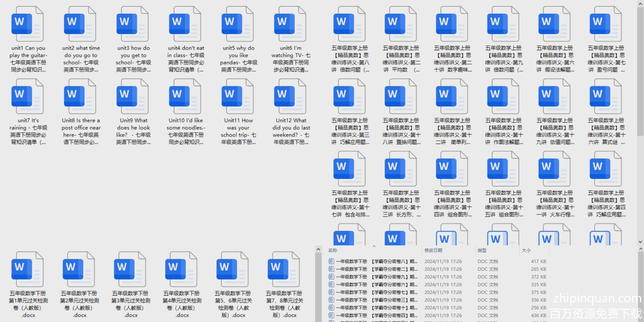Select the 第5、6单元过关检测卷 docx icon
644x322 pixels.
tap(232, 270)
